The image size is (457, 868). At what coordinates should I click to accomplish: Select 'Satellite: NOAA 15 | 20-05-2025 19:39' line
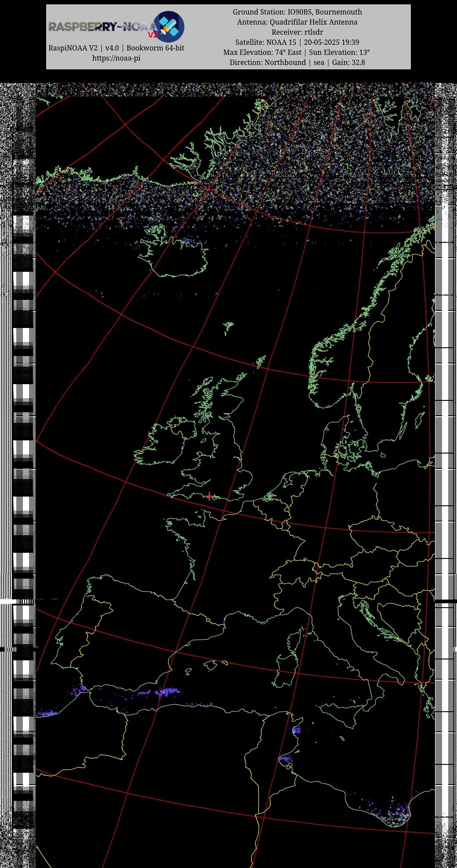(297, 42)
